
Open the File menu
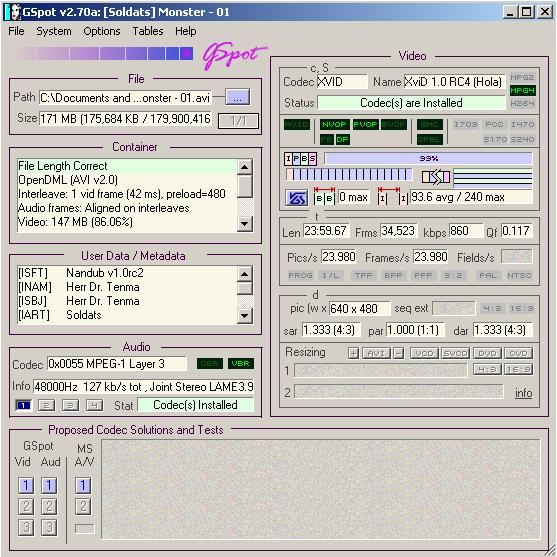pyautogui.click(x=16, y=31)
